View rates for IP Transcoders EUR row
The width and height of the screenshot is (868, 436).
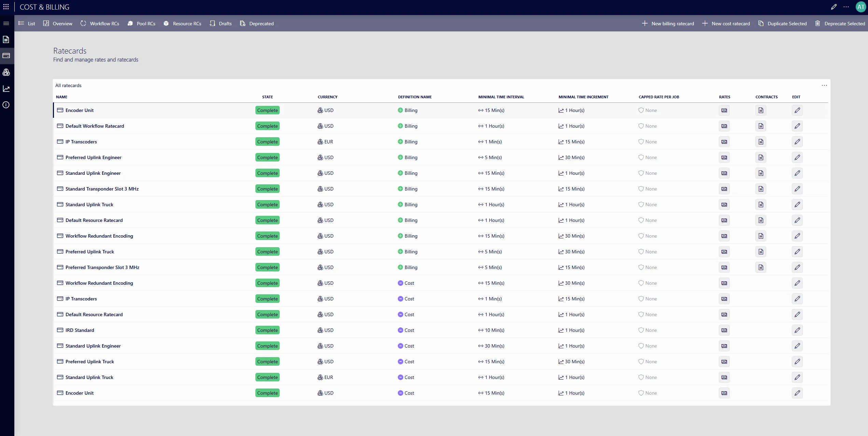pyautogui.click(x=724, y=142)
